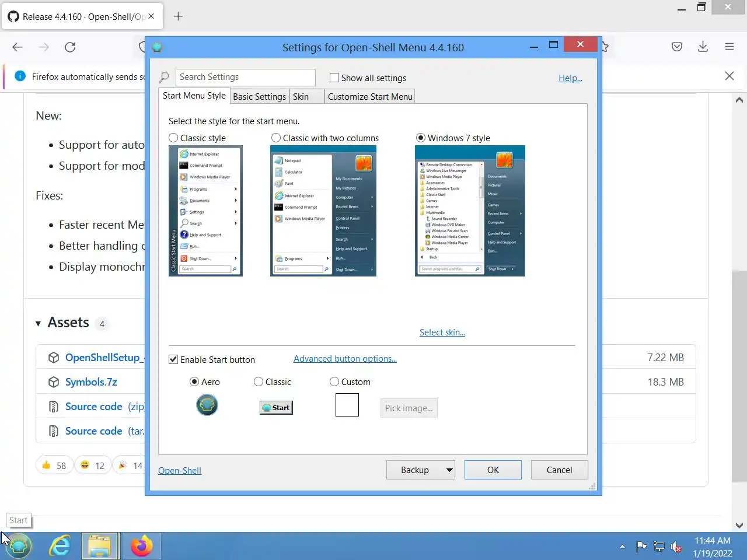Click the Action Center flag tray icon
The height and width of the screenshot is (560, 747).
click(x=641, y=547)
